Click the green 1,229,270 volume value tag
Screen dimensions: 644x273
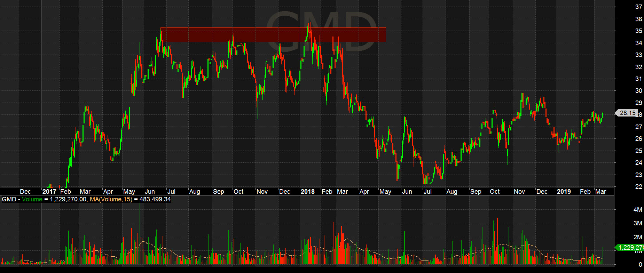630,248
